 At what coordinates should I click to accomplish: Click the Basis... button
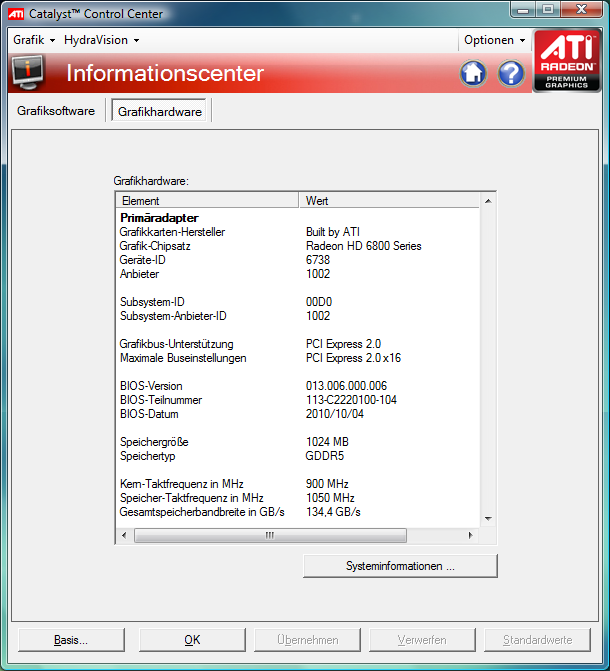tap(71, 640)
